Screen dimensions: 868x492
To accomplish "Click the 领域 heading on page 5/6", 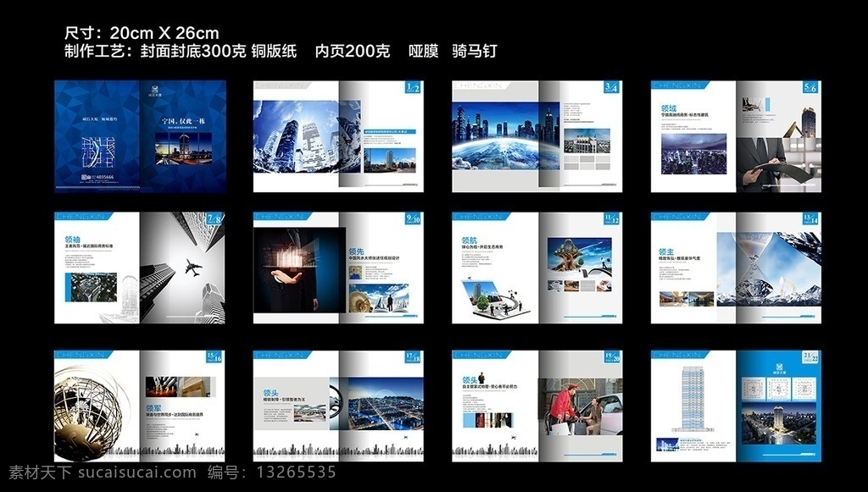I will 669,108.
